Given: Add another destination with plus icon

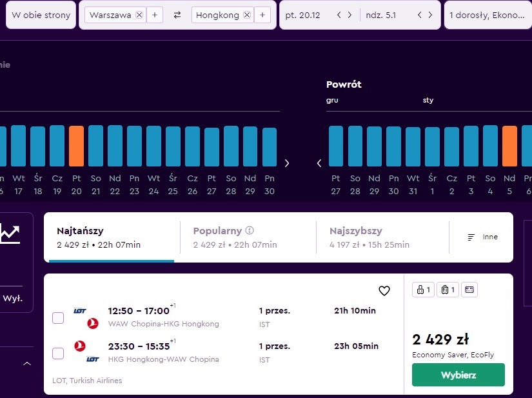Looking at the screenshot, I should coord(262,15).
